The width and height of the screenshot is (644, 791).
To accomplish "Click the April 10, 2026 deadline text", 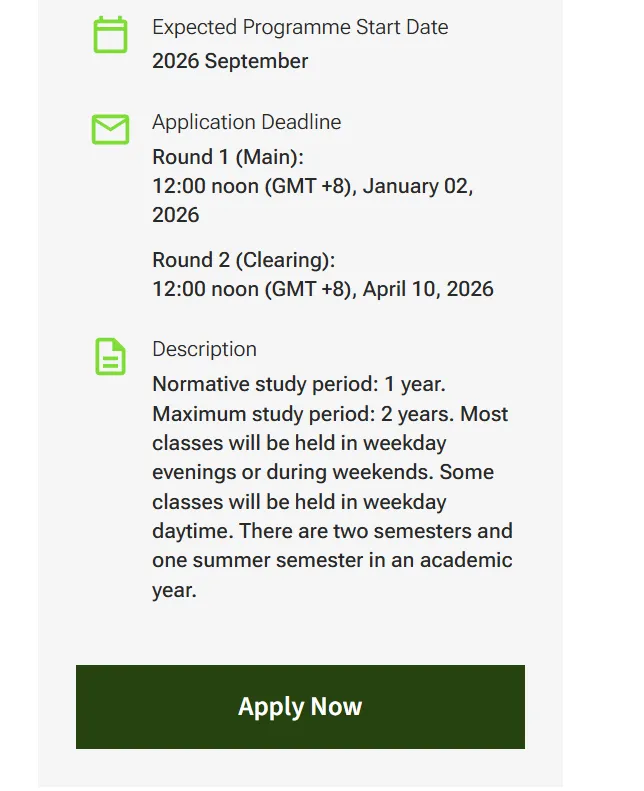I will [428, 289].
